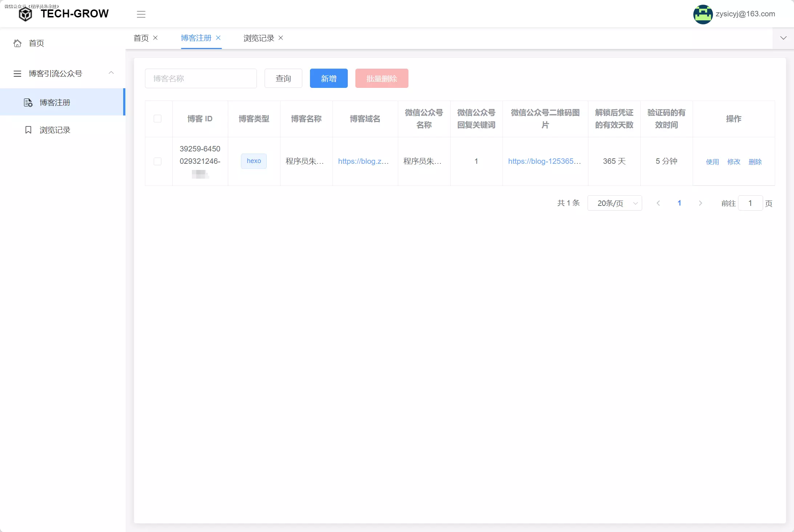Select all rows via header checkbox
Screen dimensions: 794x532
click(x=157, y=119)
